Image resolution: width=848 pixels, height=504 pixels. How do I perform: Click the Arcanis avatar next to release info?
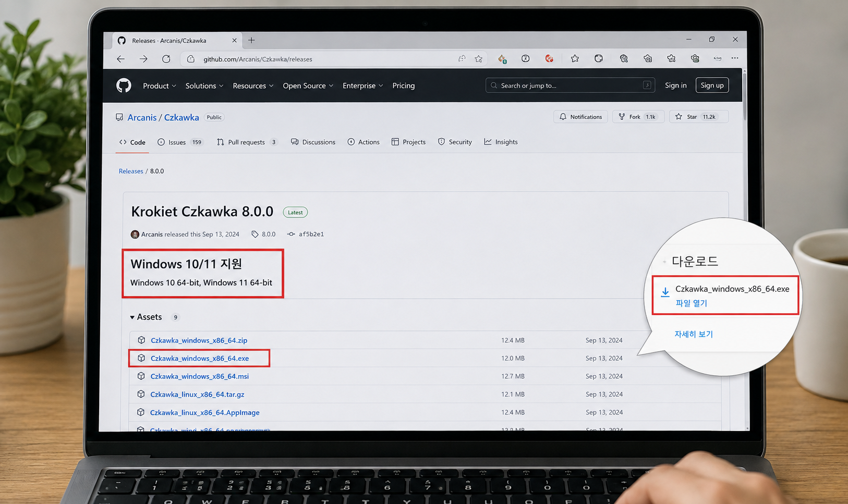pyautogui.click(x=135, y=235)
